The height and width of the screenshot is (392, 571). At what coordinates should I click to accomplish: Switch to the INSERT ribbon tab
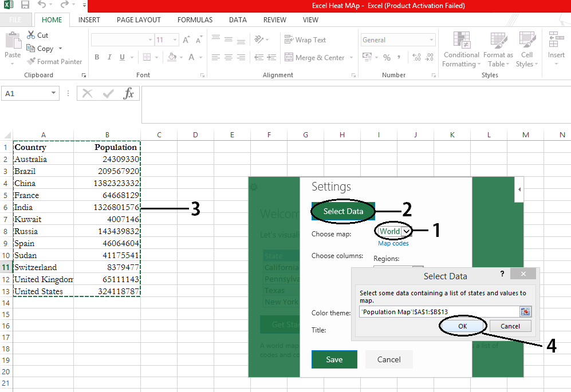(x=89, y=20)
